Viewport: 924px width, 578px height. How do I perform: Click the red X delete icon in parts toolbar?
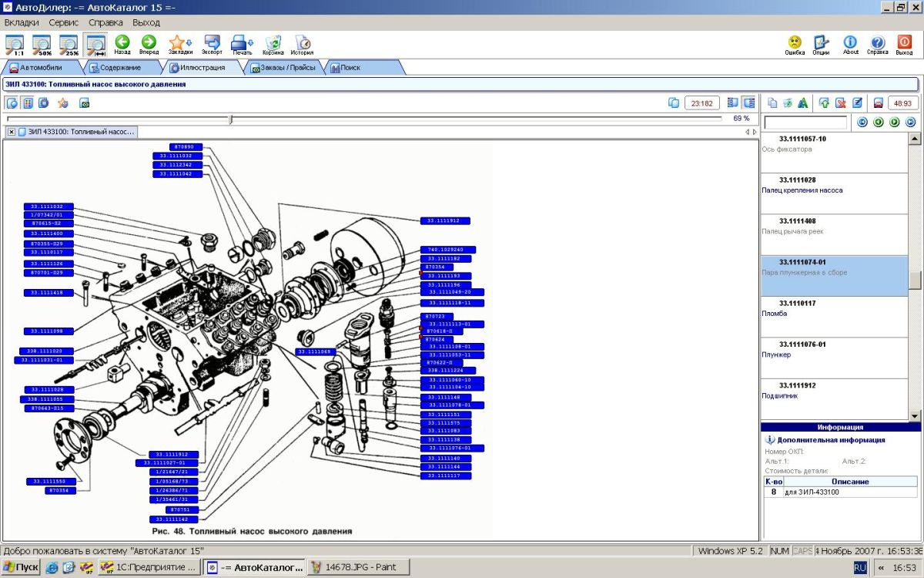coord(841,102)
